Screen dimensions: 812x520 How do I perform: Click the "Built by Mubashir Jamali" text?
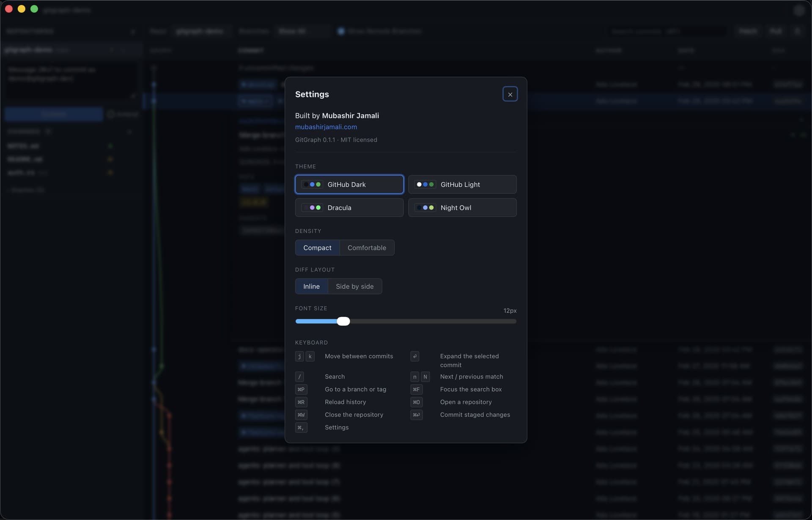click(337, 116)
